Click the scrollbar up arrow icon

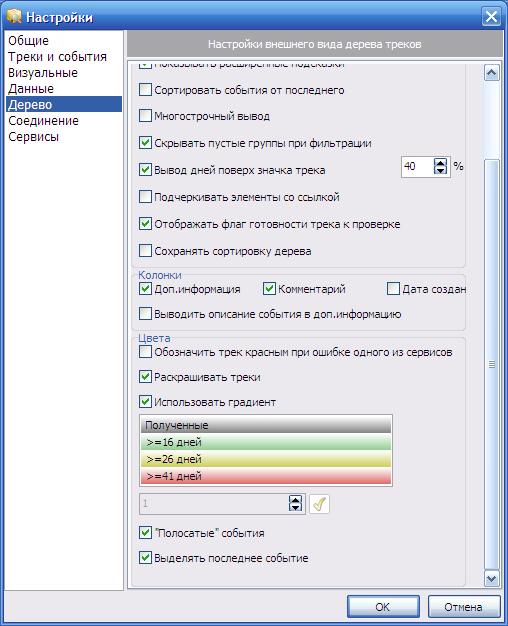pyautogui.click(x=491, y=73)
